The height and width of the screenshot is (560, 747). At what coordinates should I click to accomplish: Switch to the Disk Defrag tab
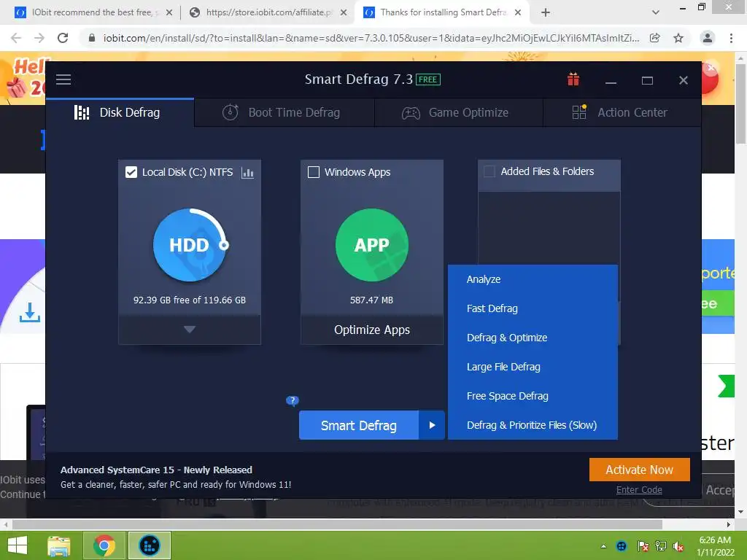pyautogui.click(x=120, y=113)
